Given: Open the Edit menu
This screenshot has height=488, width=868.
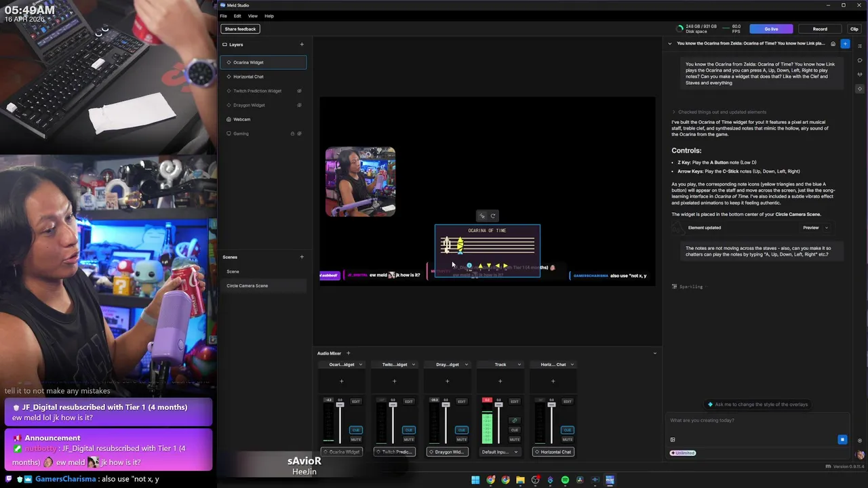Looking at the screenshot, I should point(237,16).
